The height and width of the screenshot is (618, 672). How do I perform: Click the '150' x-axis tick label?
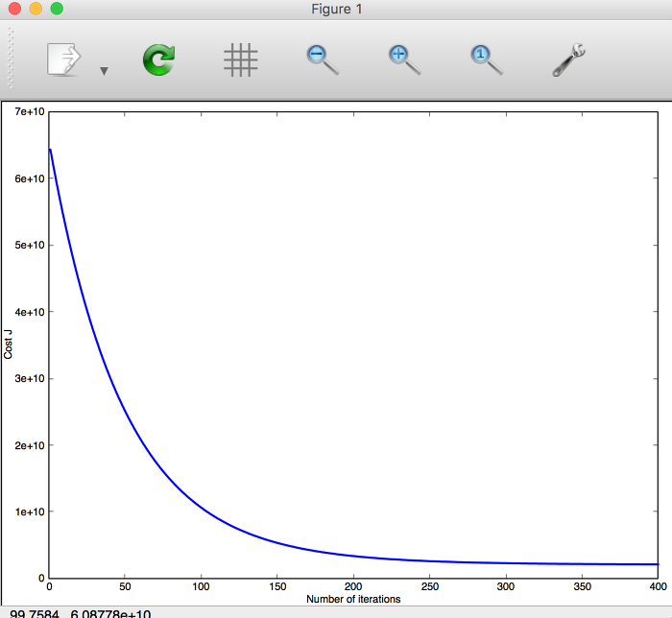click(x=277, y=586)
